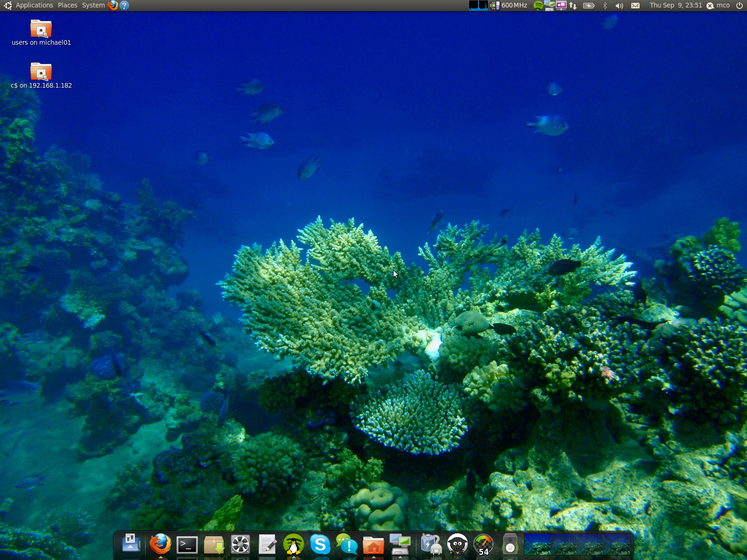This screenshot has height=560, width=747.
Task: Launch Firefox from the dock
Action: click(161, 544)
